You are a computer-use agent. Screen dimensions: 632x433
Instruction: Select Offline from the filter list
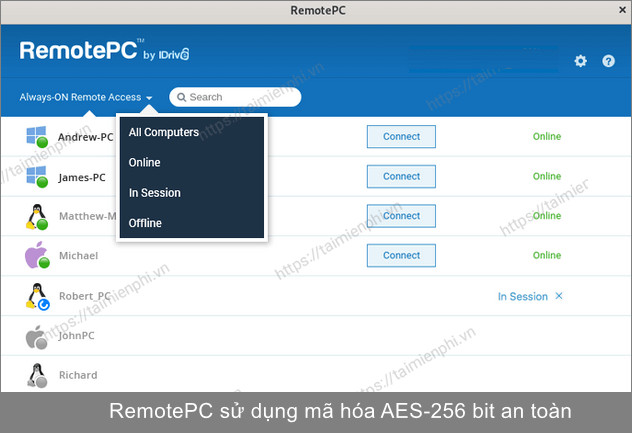coord(145,223)
